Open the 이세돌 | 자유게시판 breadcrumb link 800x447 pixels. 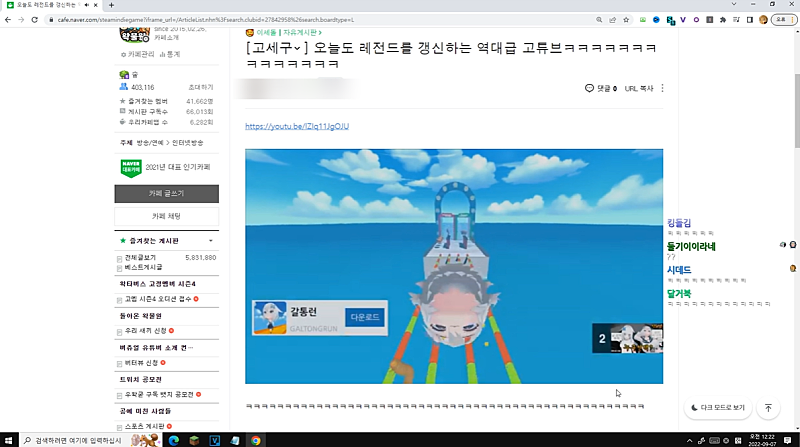pyautogui.click(x=289, y=33)
